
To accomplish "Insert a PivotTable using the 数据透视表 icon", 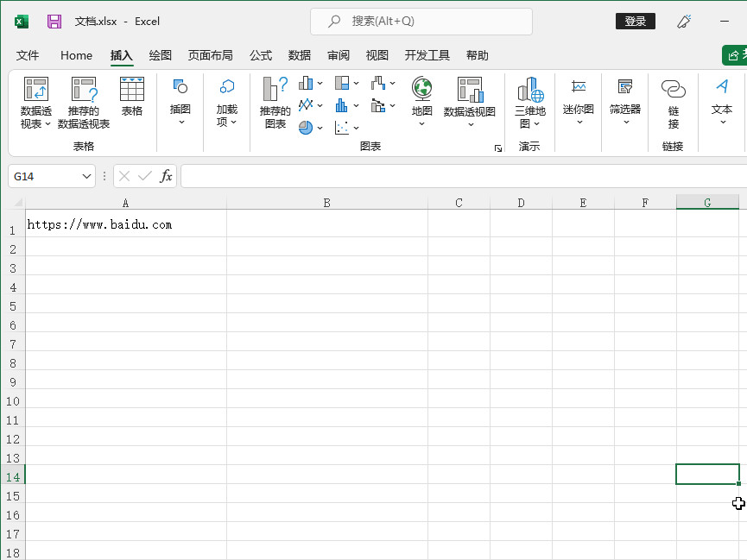I will click(36, 89).
